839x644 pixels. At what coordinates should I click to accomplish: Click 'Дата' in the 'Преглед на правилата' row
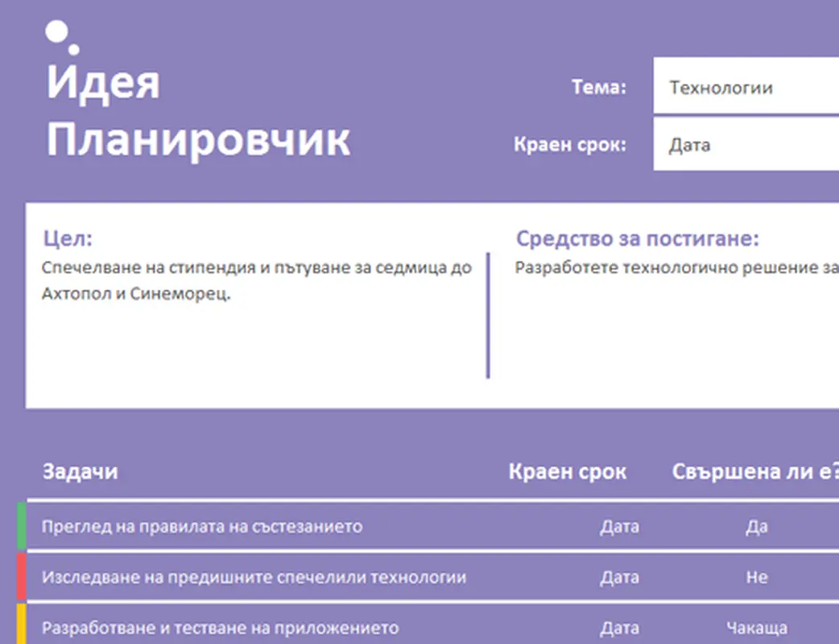(619, 526)
